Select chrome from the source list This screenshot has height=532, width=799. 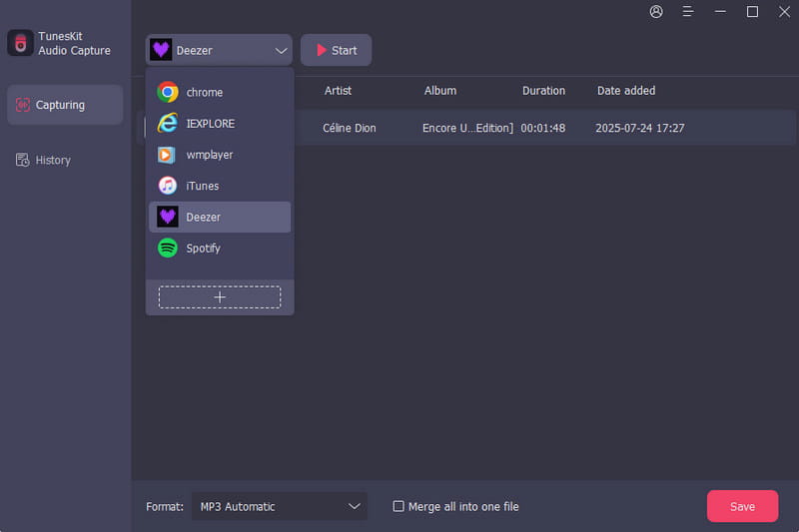[220, 92]
